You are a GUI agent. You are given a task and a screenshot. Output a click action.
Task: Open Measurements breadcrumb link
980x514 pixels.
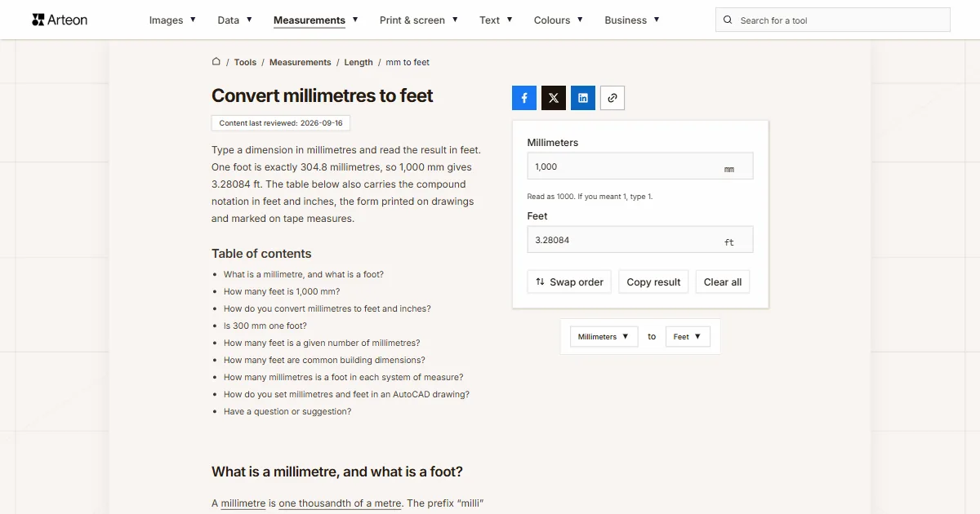point(301,62)
